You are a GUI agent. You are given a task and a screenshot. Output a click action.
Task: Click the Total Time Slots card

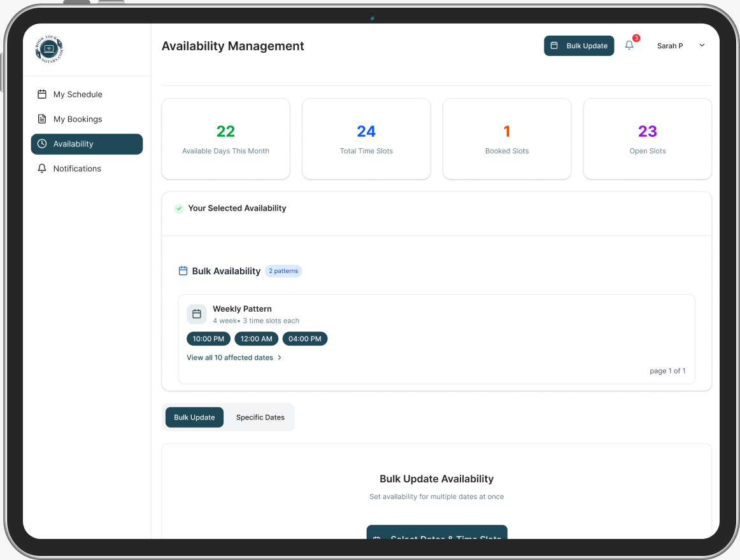click(366, 139)
